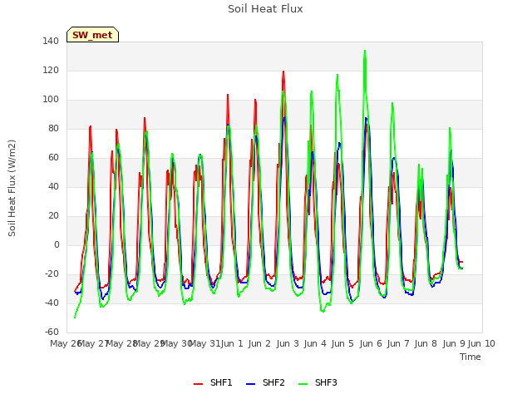Toggle the SHF2 legend entry
This screenshot has width=532, height=399.
pyautogui.click(x=265, y=383)
